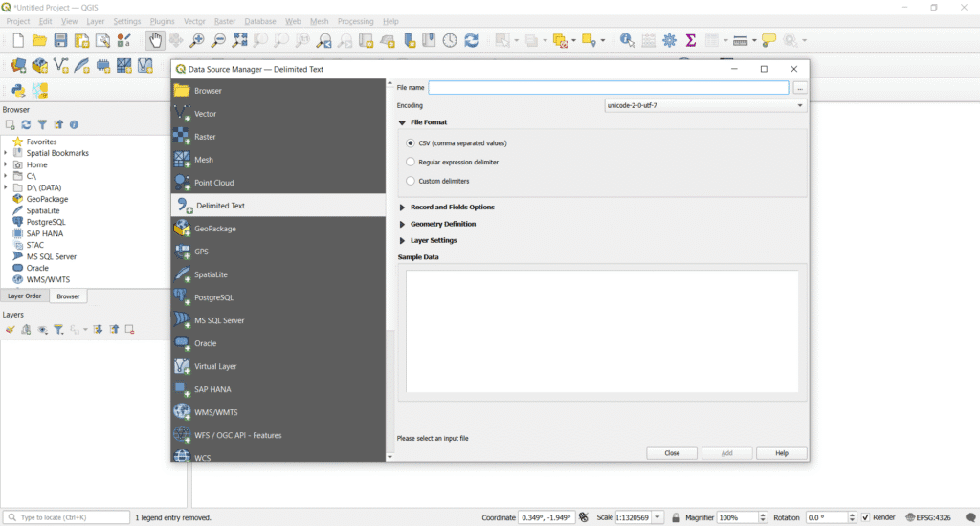The width and height of the screenshot is (980, 526).
Task: Select the Identify Features tool
Action: (x=627, y=40)
